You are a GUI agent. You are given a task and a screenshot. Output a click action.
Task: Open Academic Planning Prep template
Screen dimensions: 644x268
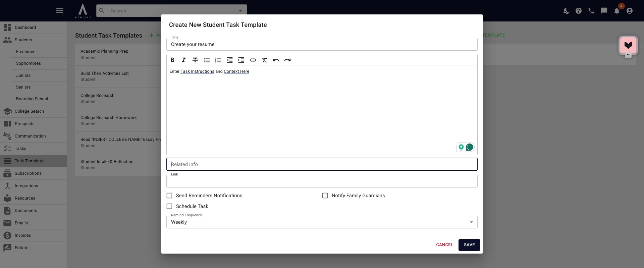pyautogui.click(x=118, y=54)
